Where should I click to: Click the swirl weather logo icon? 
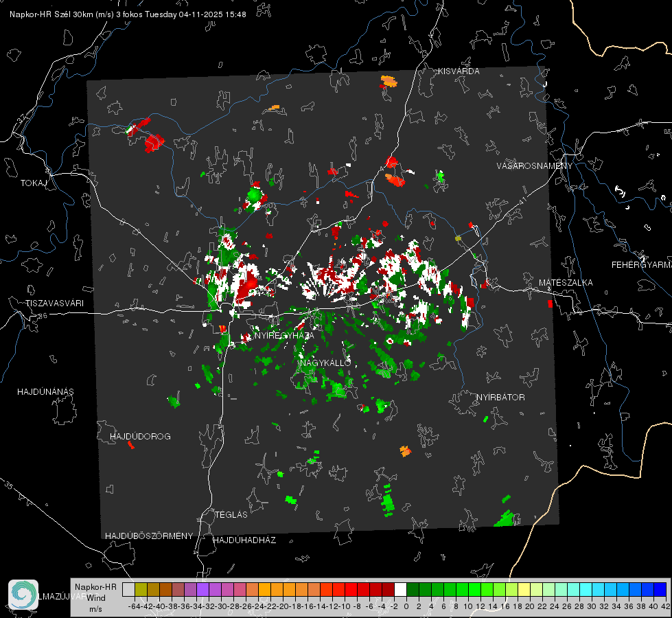click(23, 595)
